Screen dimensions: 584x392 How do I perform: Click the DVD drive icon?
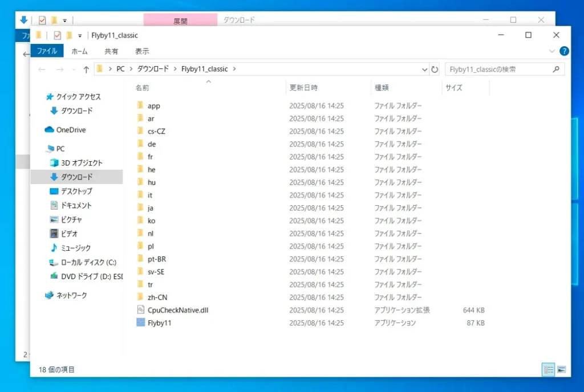[x=54, y=276]
